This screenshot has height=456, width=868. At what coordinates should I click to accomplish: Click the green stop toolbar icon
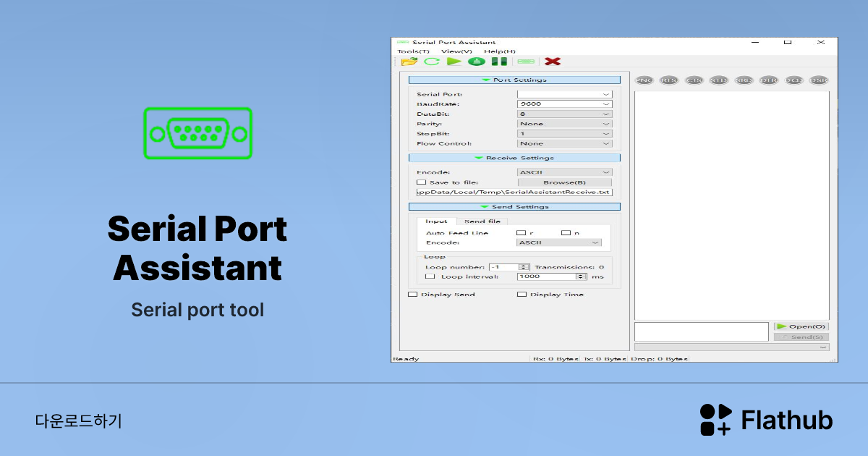(x=476, y=62)
